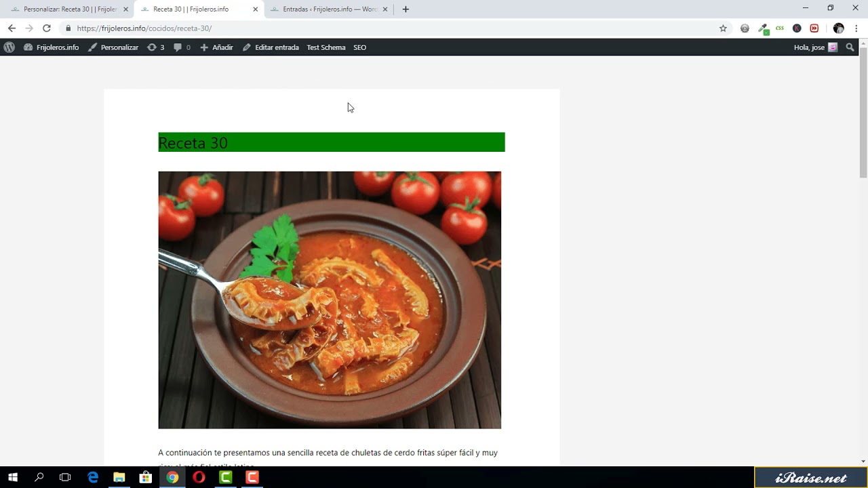Open the SEO admin bar menu
The height and width of the screenshot is (488, 868).
359,47
